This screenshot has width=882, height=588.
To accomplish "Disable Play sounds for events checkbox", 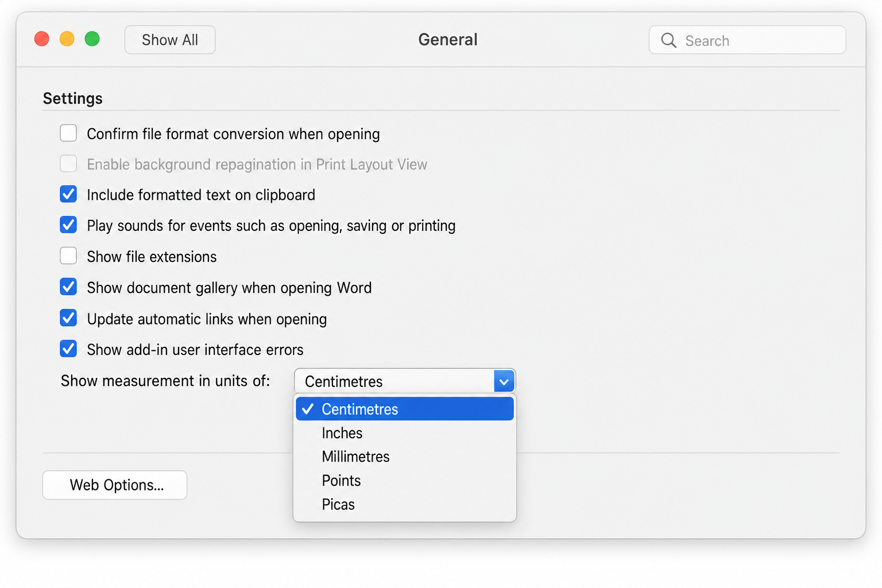I will pos(68,225).
